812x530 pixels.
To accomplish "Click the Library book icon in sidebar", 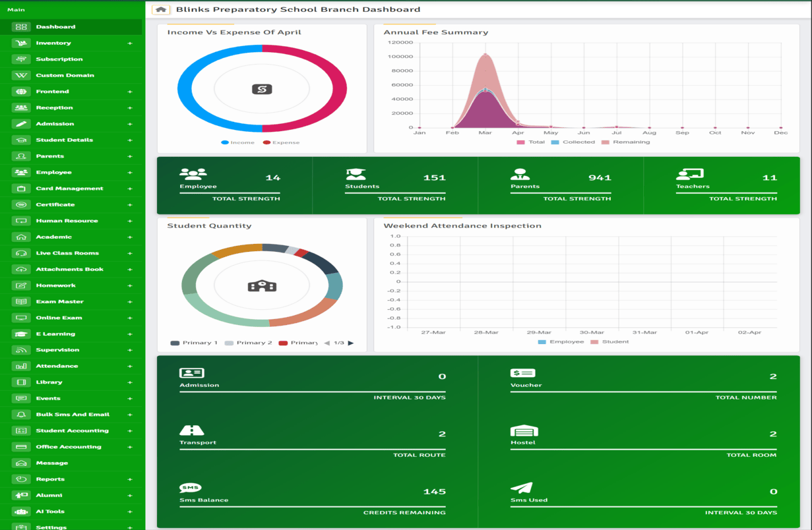I will [21, 382].
